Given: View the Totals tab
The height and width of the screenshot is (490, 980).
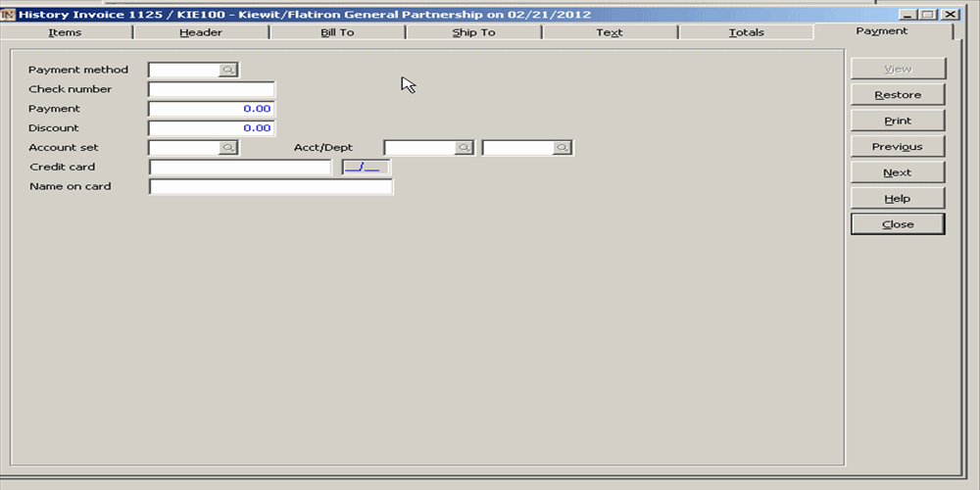Looking at the screenshot, I should (746, 32).
